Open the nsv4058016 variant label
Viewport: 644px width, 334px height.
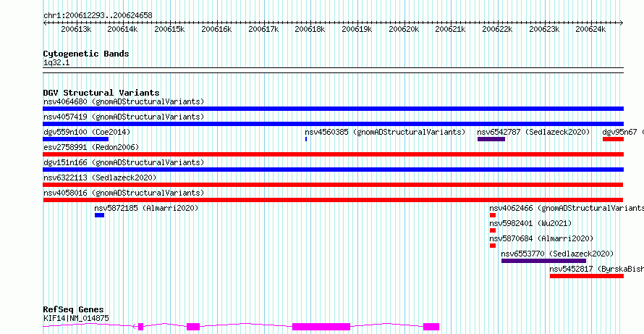pos(124,193)
